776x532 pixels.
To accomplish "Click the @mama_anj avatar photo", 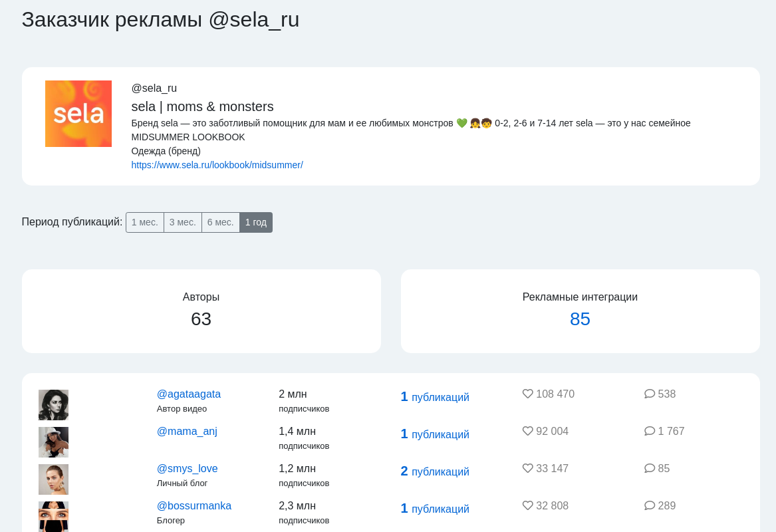I will coord(53,442).
